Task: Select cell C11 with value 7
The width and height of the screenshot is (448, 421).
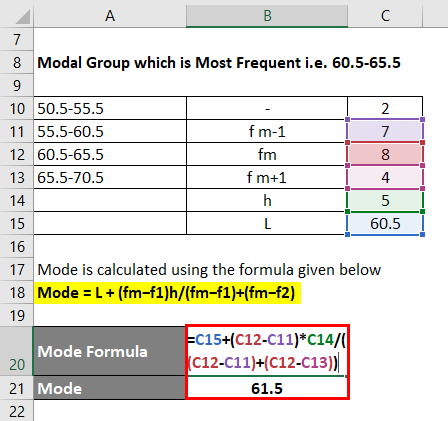Action: click(385, 131)
